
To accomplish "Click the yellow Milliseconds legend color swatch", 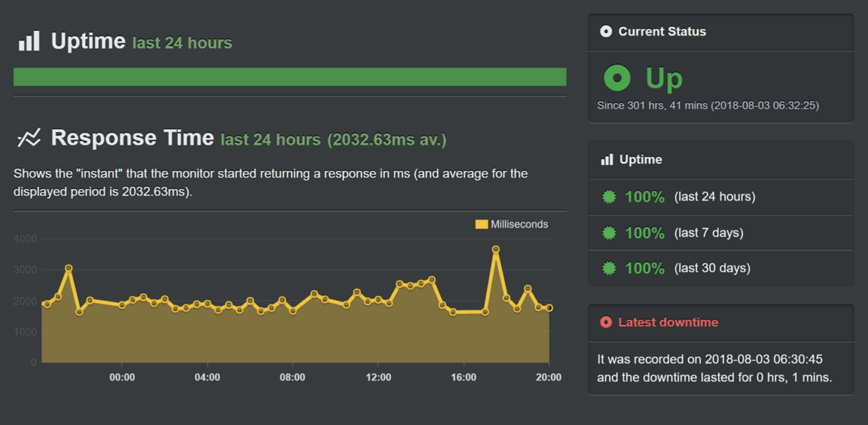I will coord(480,223).
